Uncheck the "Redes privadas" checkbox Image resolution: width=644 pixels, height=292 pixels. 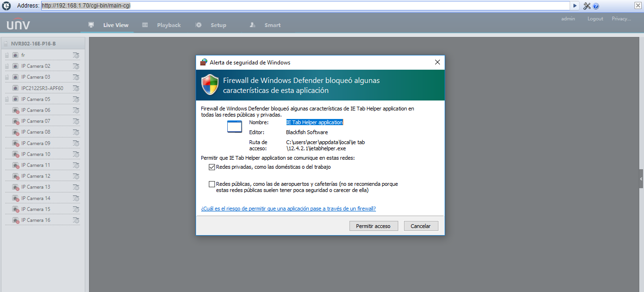point(212,167)
